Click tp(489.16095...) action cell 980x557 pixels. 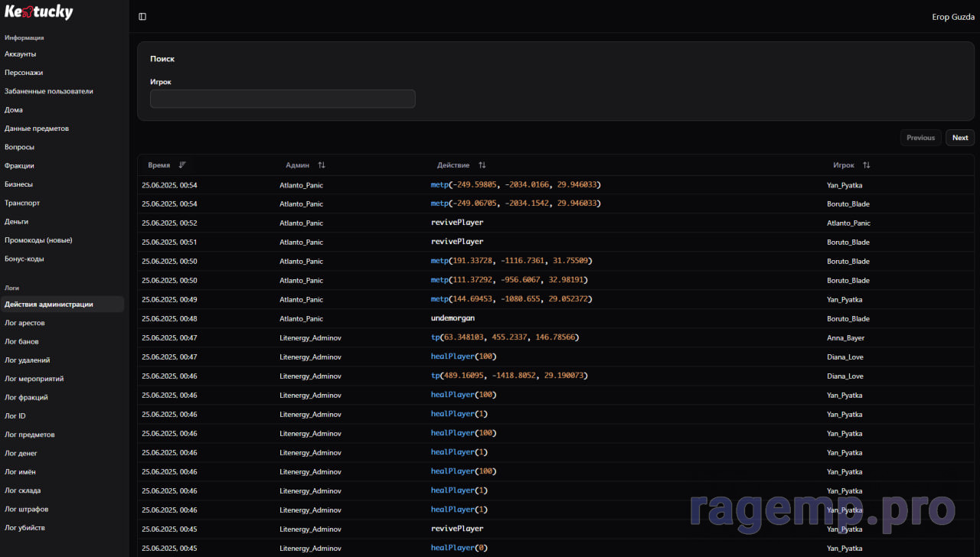509,376
